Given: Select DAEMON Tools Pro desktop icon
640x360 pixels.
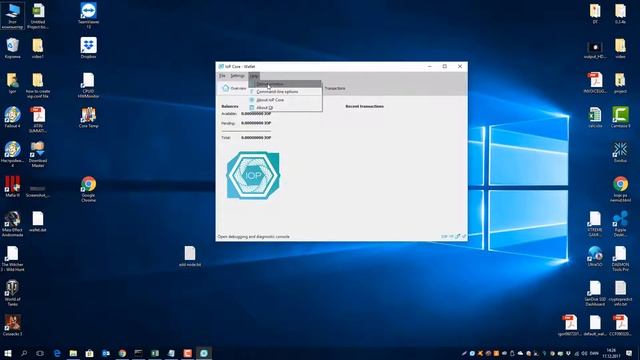Looking at the screenshot, I should [620, 259].
